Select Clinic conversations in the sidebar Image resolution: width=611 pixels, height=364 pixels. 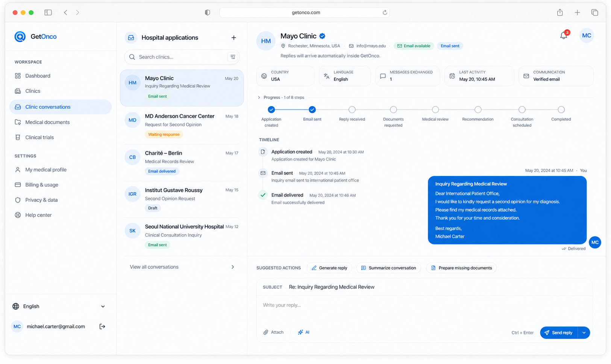click(61, 107)
